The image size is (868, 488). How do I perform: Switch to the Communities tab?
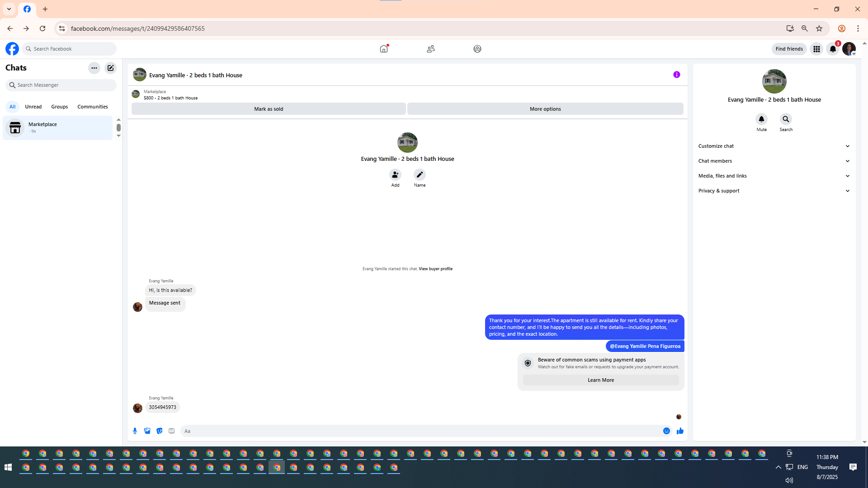coord(92,107)
